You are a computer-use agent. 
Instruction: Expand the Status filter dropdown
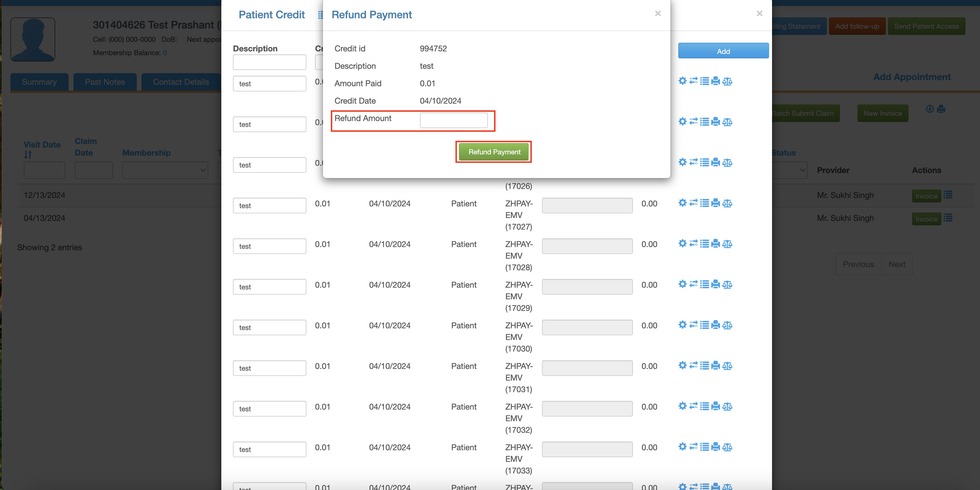coord(789,170)
